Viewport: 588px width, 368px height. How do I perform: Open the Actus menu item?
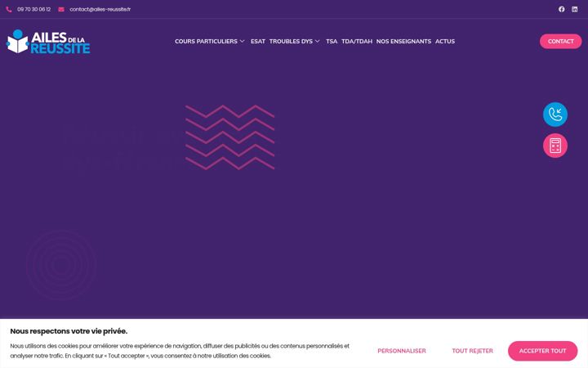(445, 42)
